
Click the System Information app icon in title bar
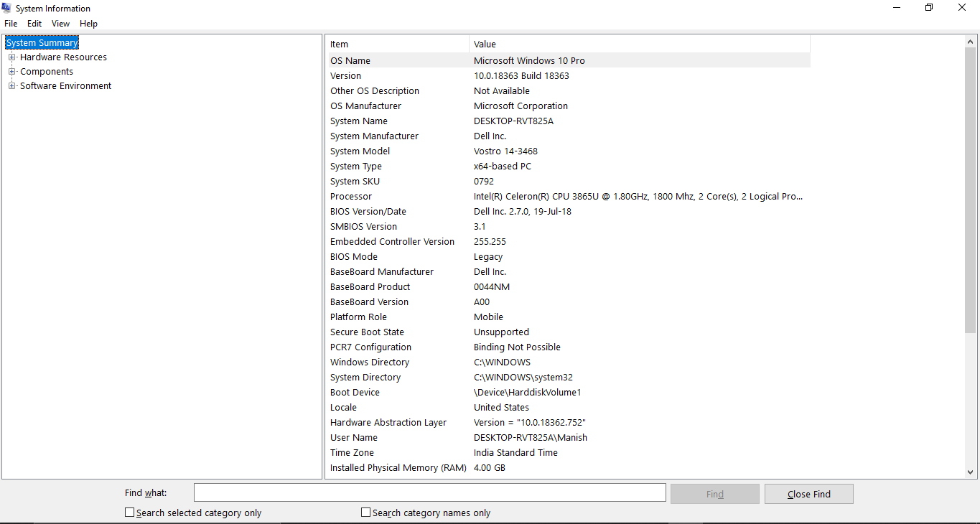click(6, 8)
